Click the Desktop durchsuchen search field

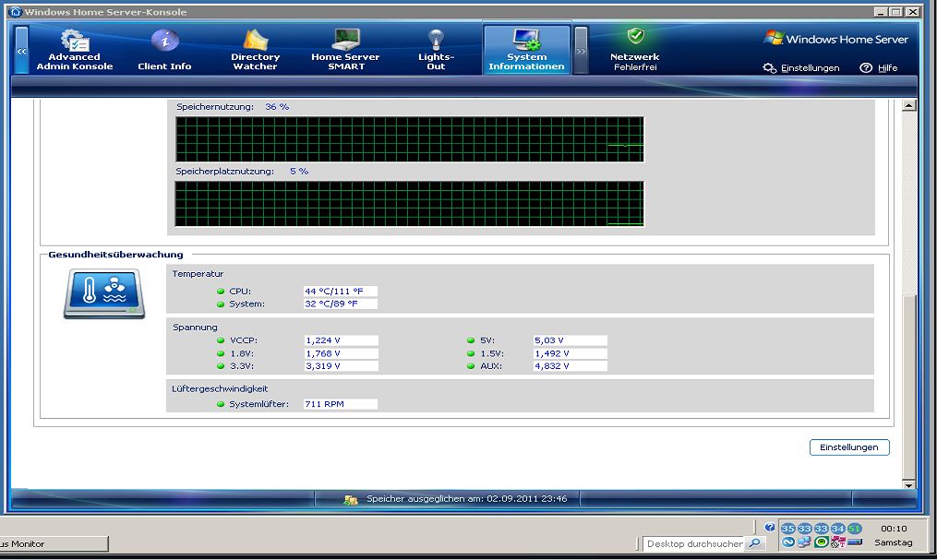coord(694,544)
